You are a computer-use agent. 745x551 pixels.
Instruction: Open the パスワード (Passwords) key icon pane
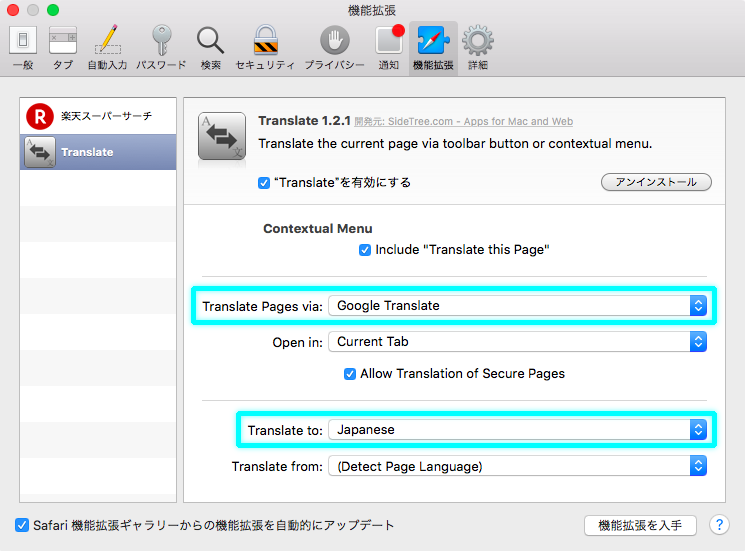point(161,48)
